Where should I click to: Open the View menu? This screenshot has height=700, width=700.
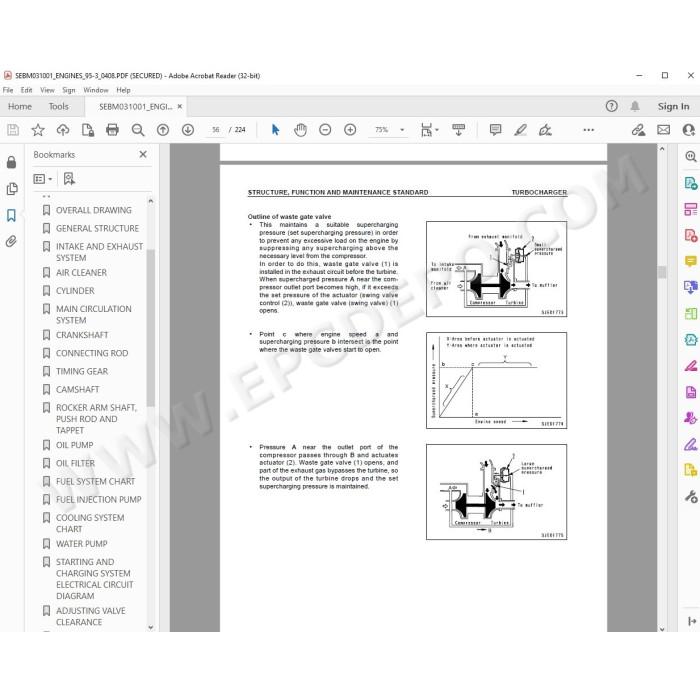[47, 90]
